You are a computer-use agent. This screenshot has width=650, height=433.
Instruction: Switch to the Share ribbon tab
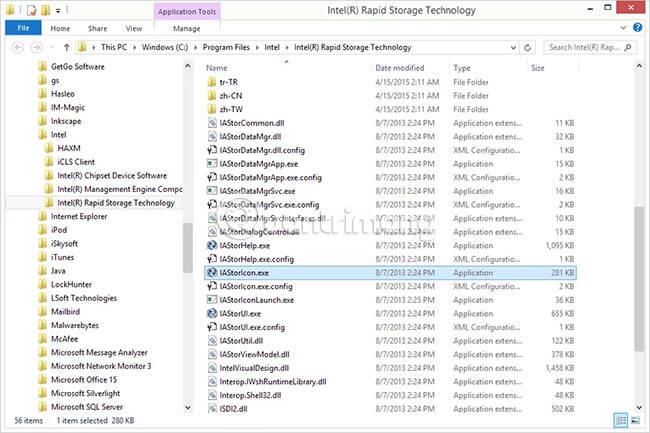[97, 29]
